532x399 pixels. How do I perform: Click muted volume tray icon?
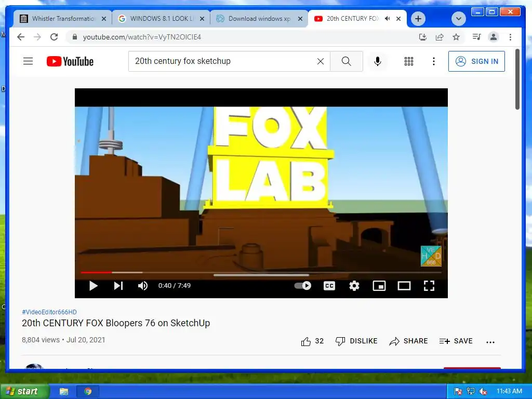[483, 391]
